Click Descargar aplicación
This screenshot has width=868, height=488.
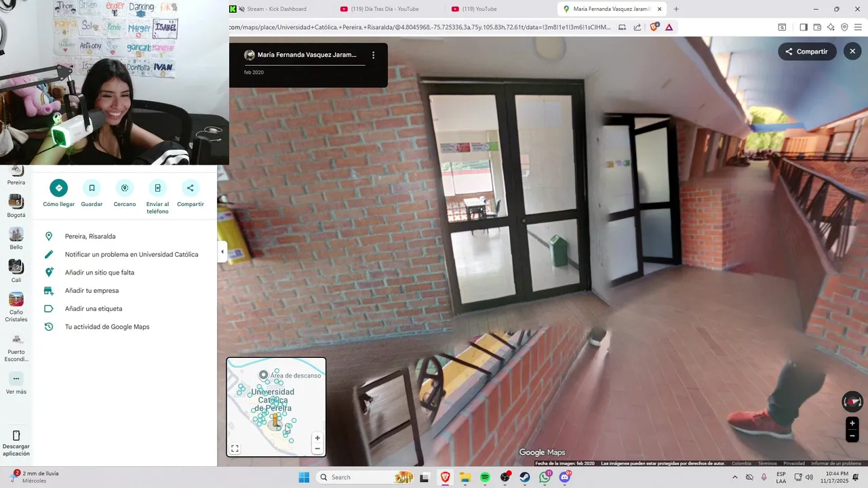(16, 443)
